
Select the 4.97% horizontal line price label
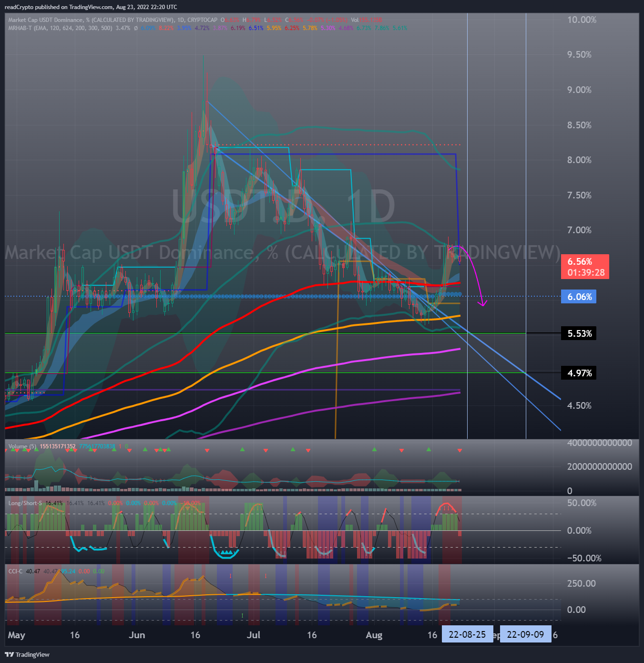coord(579,373)
